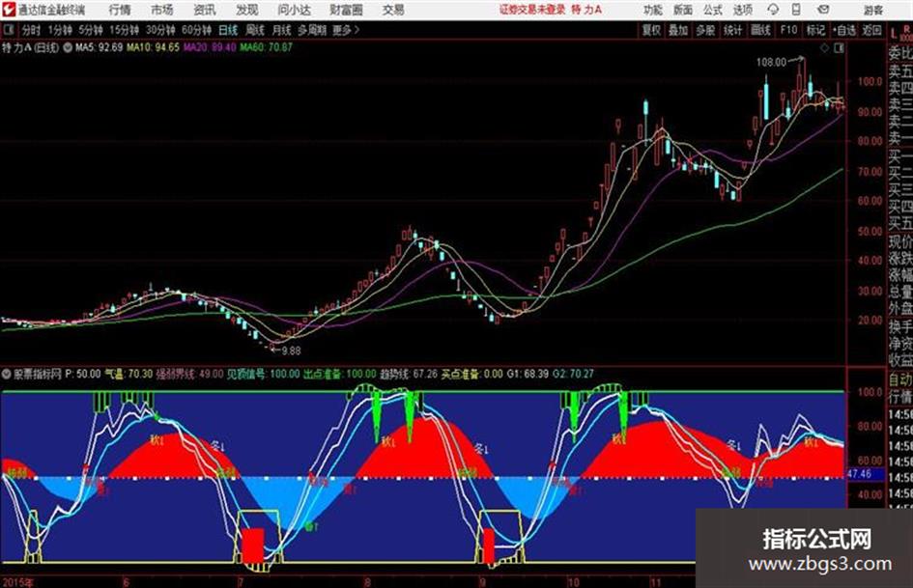Image resolution: width=913 pixels, height=588 pixels.
Task: Switch to 60分钟 period tab
Action: 196,30
